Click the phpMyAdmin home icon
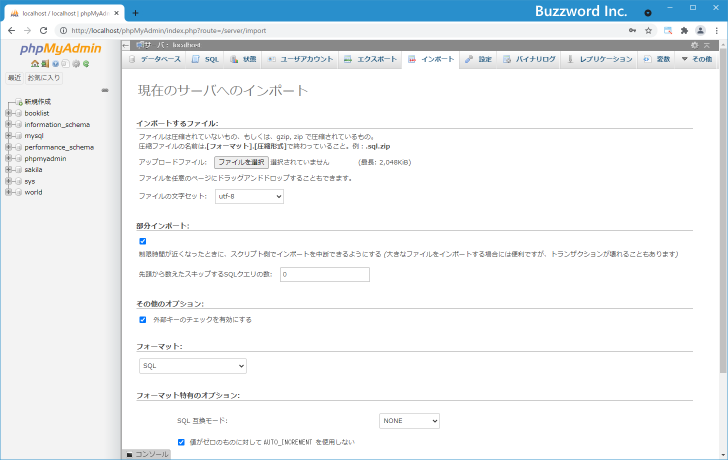 pos(35,64)
